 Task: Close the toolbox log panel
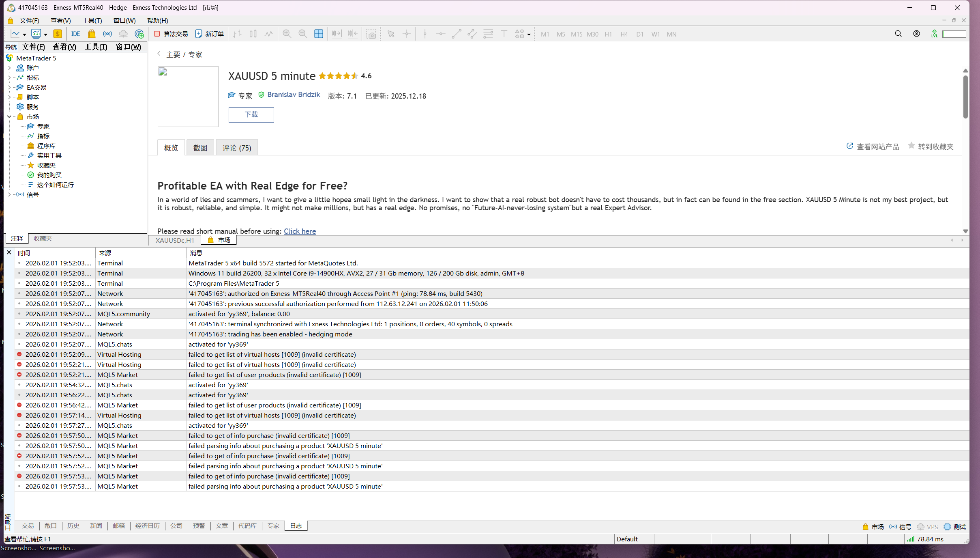click(x=9, y=252)
